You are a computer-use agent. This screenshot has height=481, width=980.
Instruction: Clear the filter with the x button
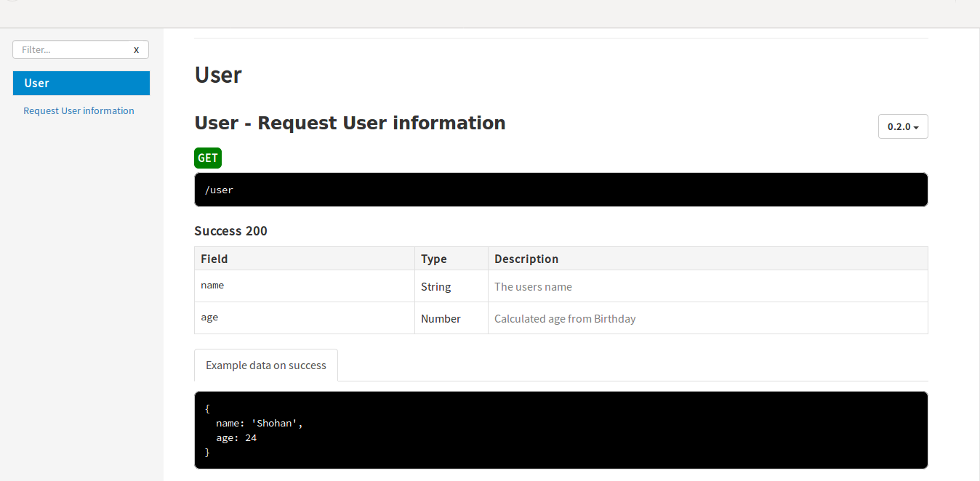(136, 50)
